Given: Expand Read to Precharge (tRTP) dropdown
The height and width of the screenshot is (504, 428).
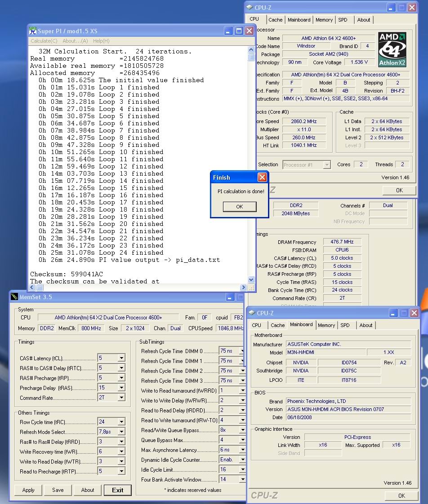Looking at the screenshot, I should pyautogui.click(x=121, y=472).
